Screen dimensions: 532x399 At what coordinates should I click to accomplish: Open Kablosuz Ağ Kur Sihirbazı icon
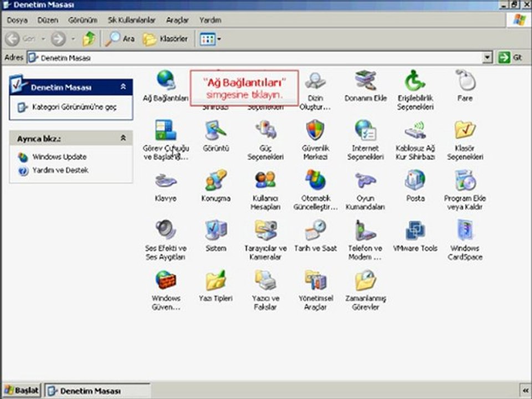tap(415, 131)
